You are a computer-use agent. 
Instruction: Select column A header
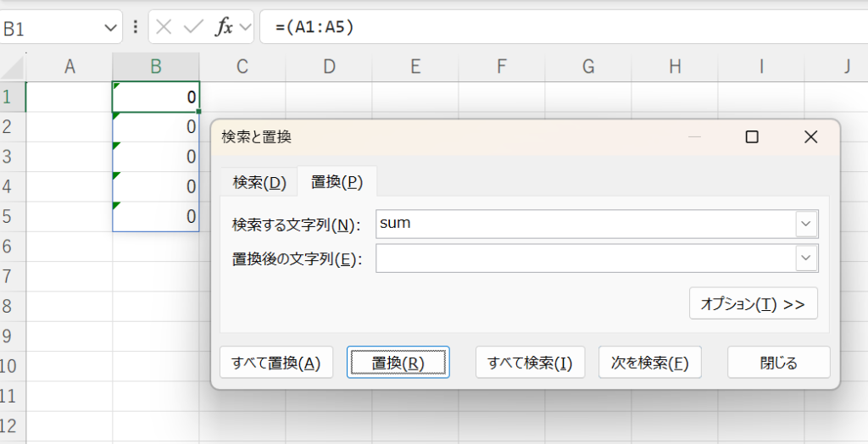point(70,67)
